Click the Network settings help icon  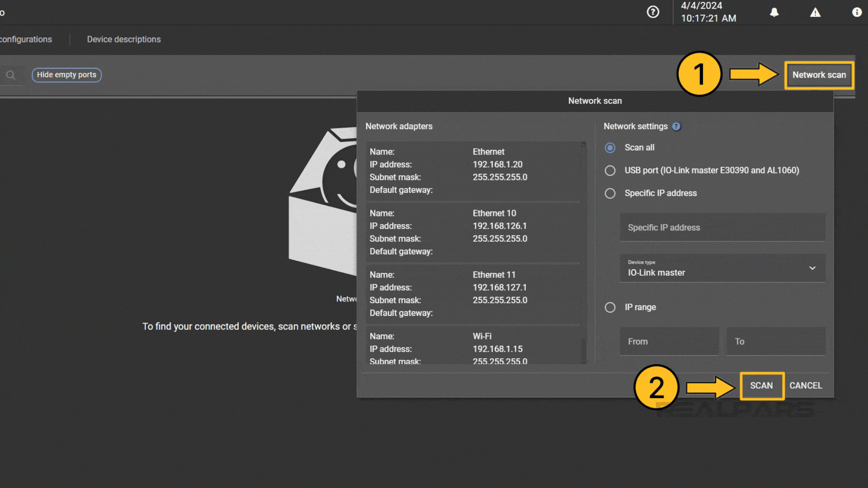coord(676,127)
